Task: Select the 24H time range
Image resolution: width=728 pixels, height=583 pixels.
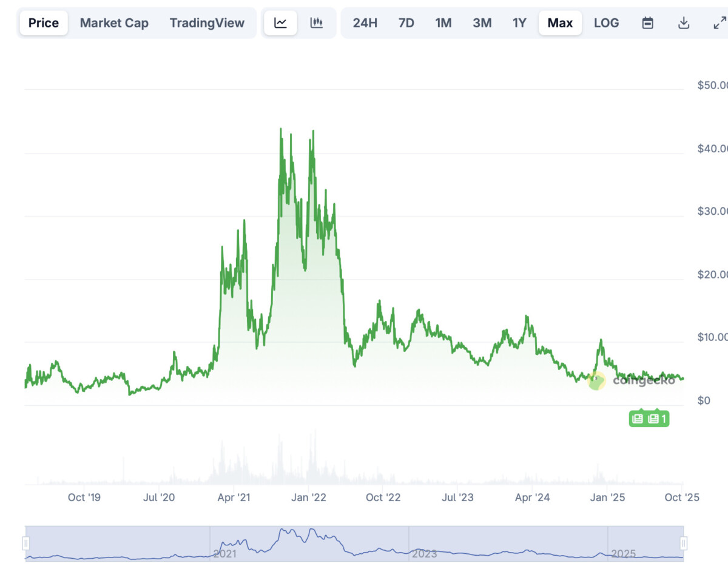Action: coord(365,23)
